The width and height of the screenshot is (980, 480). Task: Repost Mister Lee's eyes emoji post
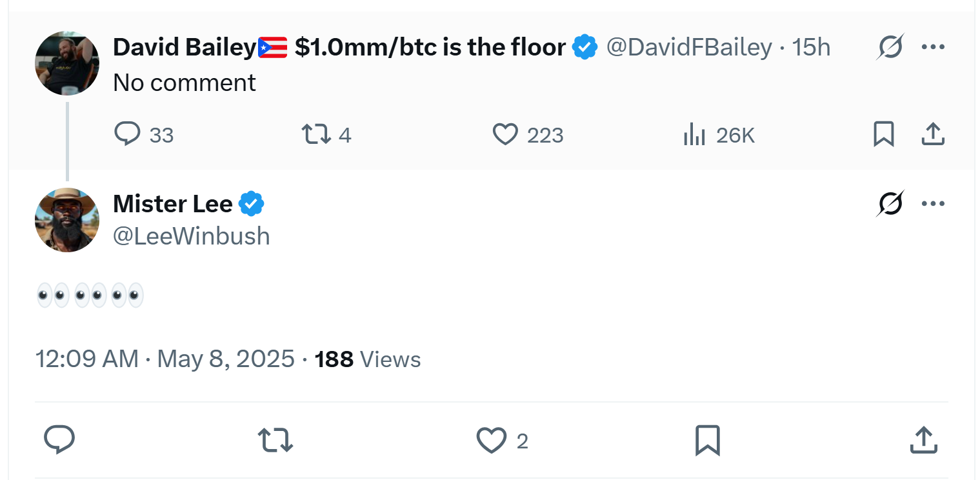point(275,441)
